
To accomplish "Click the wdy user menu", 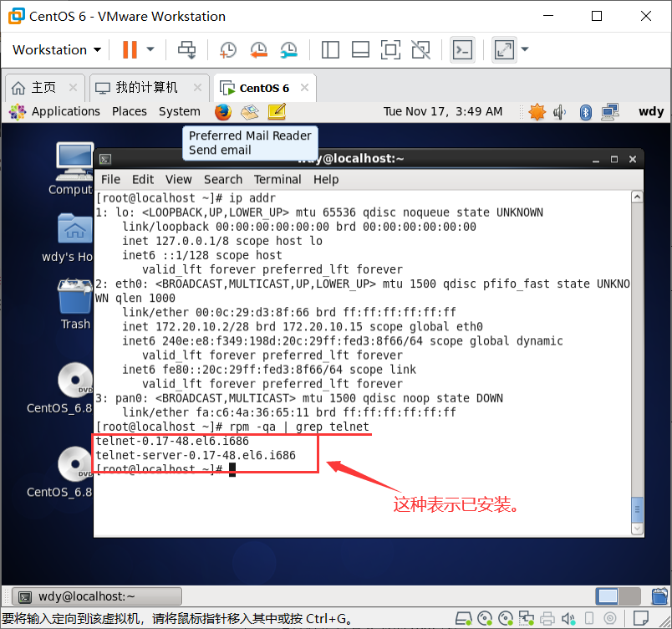I will click(x=651, y=111).
